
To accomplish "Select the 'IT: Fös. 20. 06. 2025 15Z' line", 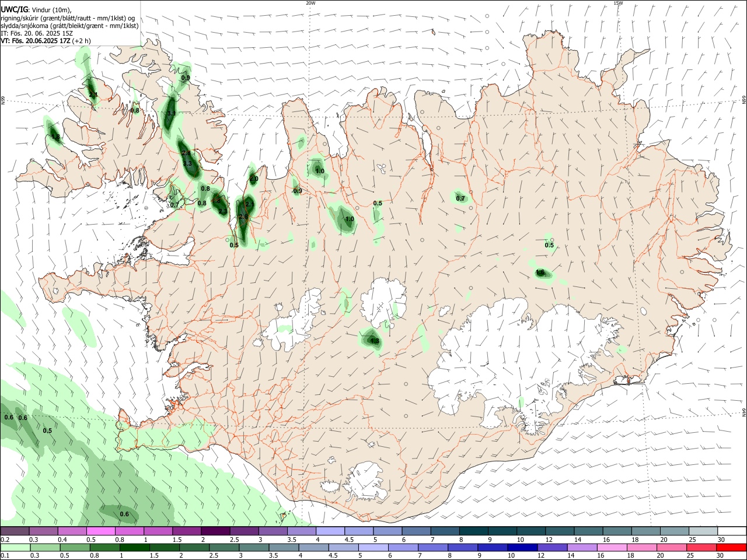I will (37, 33).
